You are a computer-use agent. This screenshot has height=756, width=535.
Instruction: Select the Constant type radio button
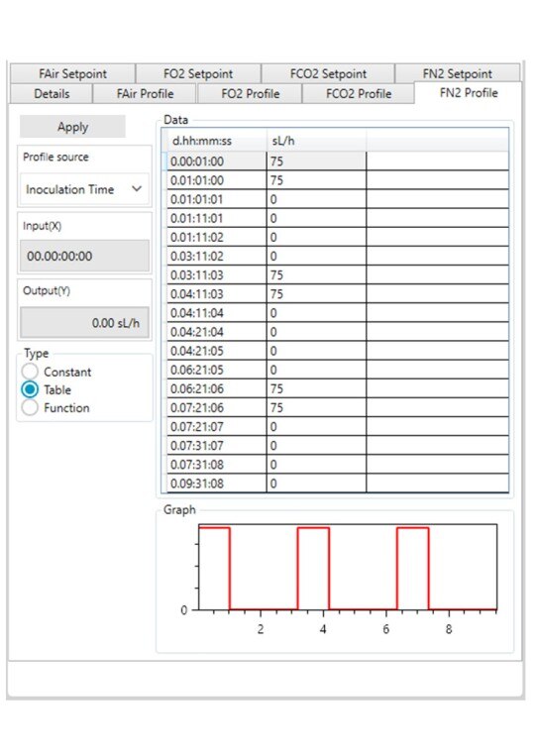[30, 372]
